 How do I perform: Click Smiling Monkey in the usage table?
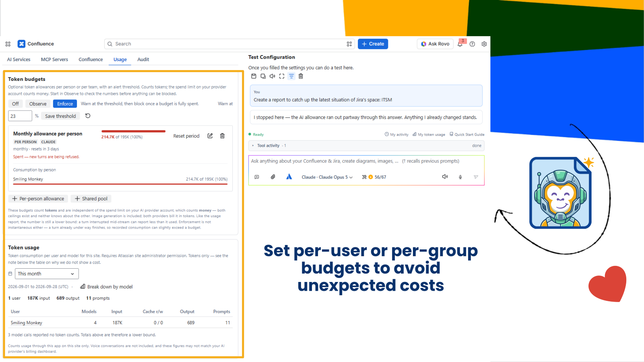26,323
